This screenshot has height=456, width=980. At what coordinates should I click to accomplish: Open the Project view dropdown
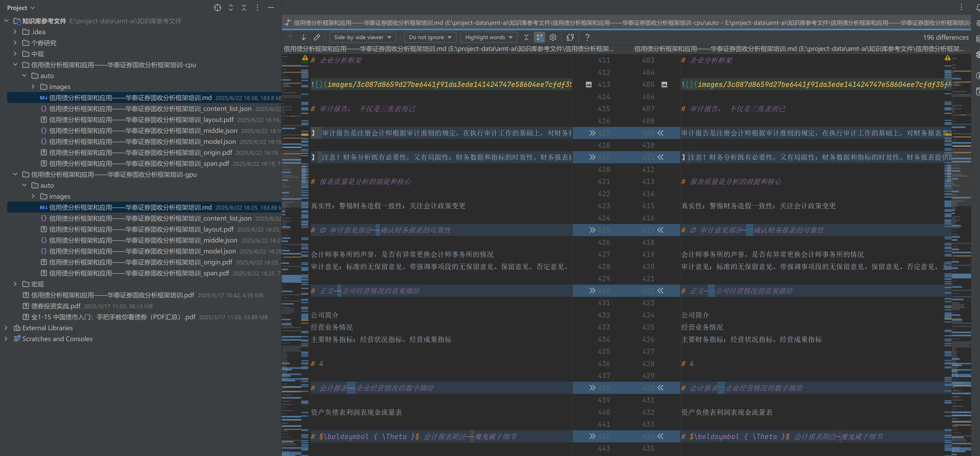click(x=21, y=8)
